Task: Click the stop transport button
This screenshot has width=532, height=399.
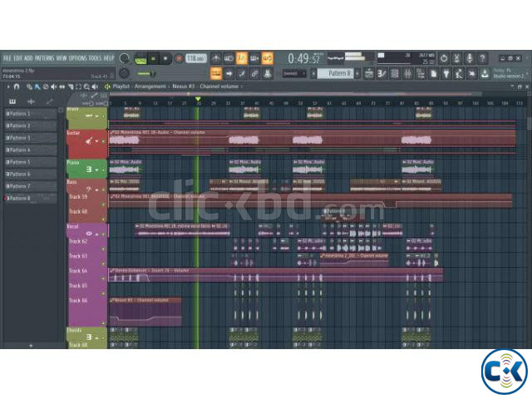Action: [x=165, y=59]
